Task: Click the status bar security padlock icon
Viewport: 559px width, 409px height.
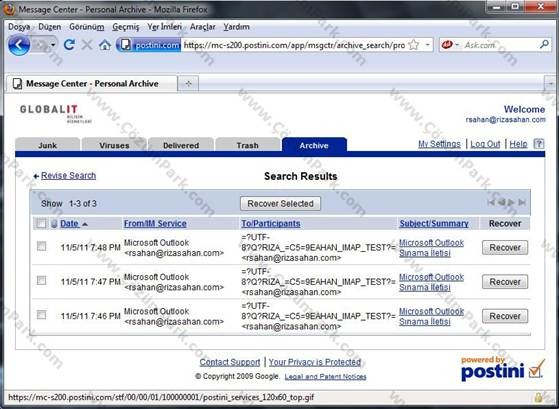Action: (538, 397)
